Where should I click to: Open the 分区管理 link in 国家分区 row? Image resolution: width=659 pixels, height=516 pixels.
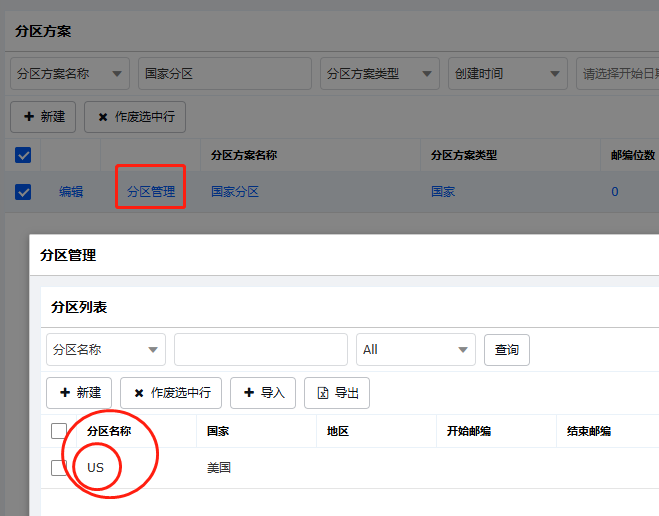151,192
